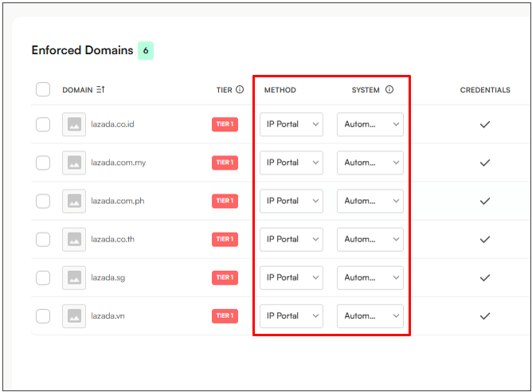Click the TIER 1 badge for lazada.com.my
The image size is (532, 392).
coord(225,163)
